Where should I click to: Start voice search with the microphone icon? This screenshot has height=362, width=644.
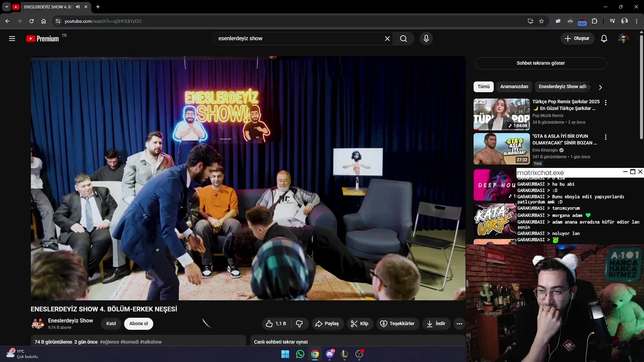point(426,39)
